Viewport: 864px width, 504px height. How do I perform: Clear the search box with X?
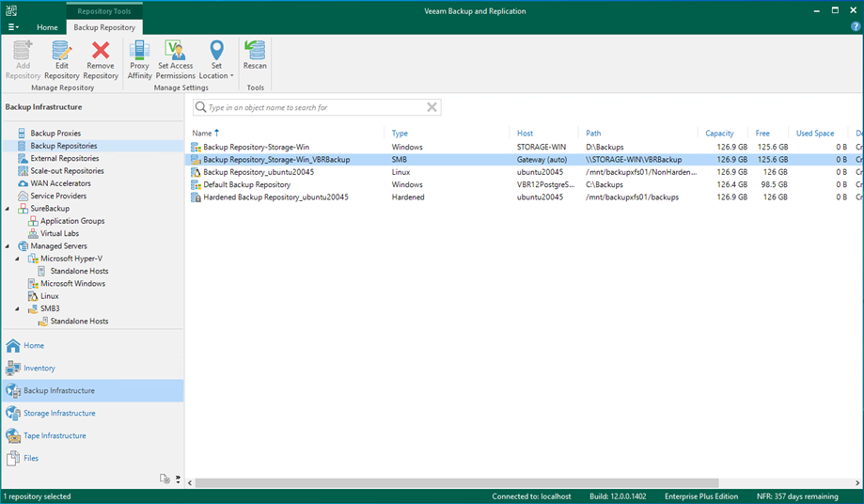432,107
